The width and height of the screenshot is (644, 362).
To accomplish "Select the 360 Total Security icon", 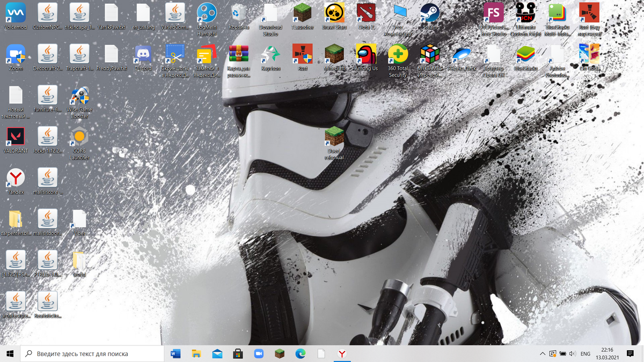I will (x=398, y=61).
